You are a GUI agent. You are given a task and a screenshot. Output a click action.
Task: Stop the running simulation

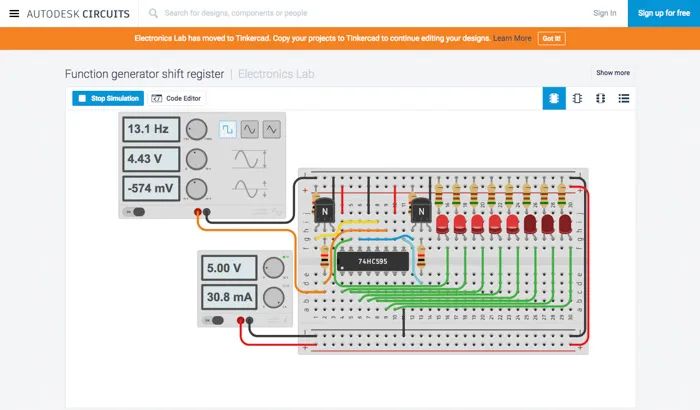(x=108, y=98)
